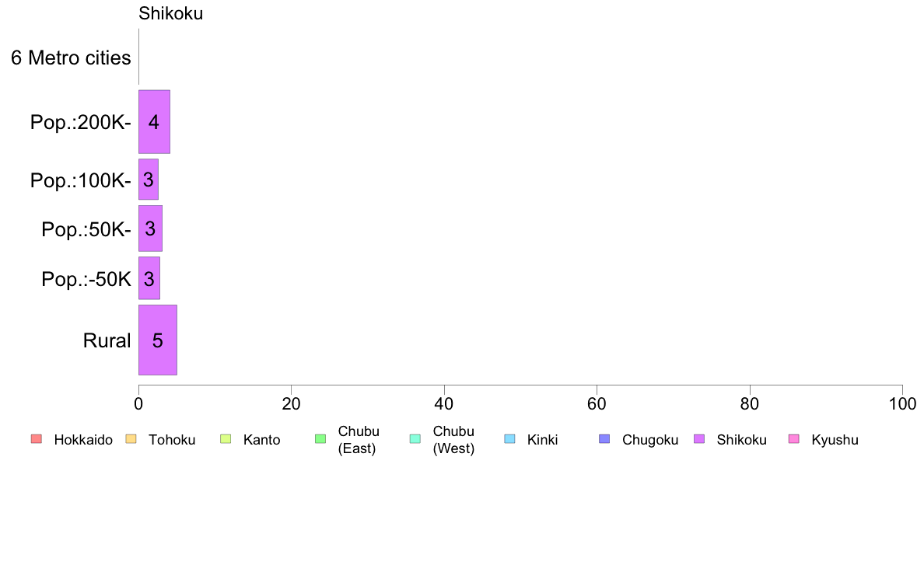Click the Tohoku legend color swatch
Image resolution: width=924 pixels, height=572 pixels.
pos(131,439)
